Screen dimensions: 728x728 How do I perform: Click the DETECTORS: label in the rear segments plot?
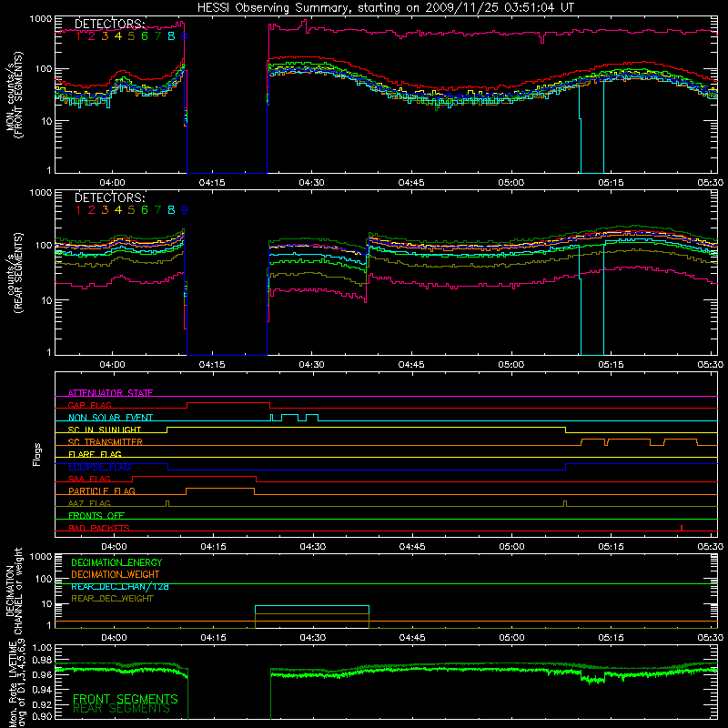pos(110,197)
